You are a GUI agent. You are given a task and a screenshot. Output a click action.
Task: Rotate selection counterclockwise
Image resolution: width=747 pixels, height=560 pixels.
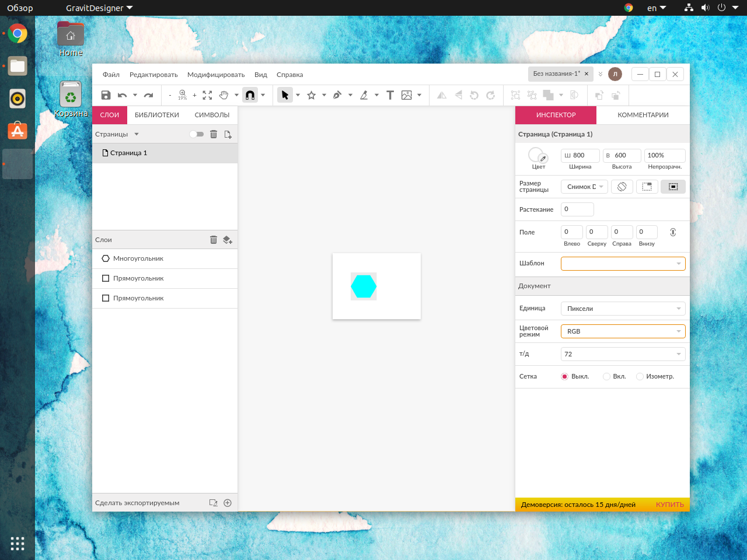pyautogui.click(x=474, y=95)
